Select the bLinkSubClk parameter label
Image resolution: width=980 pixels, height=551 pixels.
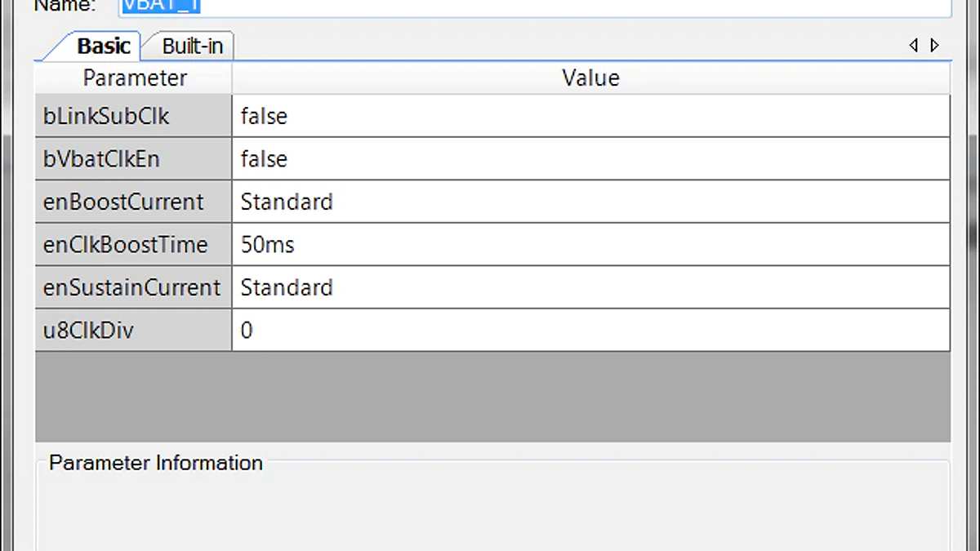click(105, 116)
